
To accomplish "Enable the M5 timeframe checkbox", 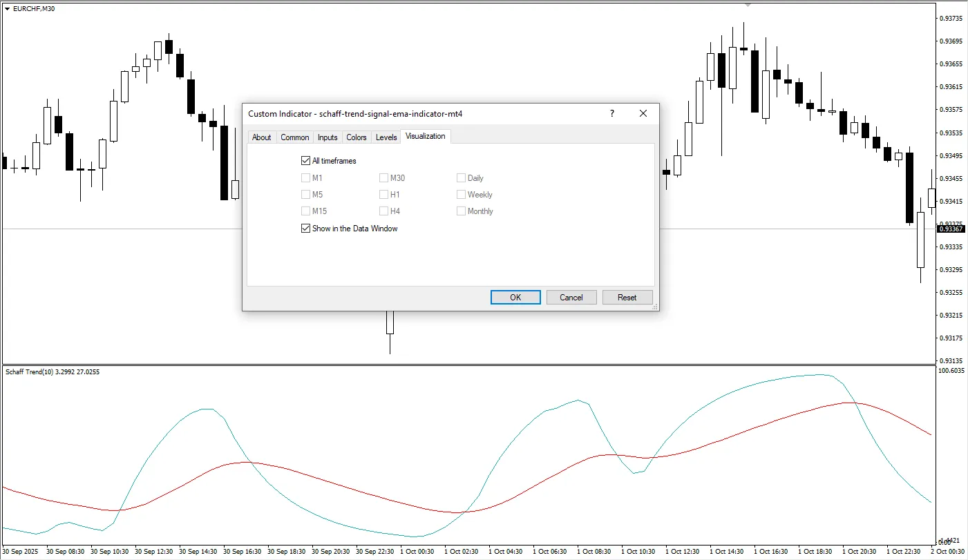I will [x=306, y=194].
